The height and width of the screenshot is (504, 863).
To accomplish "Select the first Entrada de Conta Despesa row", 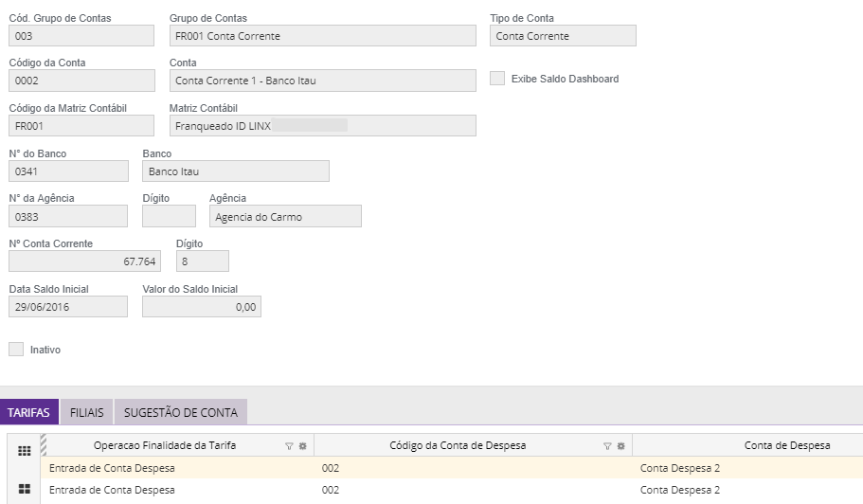I will (x=180, y=468).
